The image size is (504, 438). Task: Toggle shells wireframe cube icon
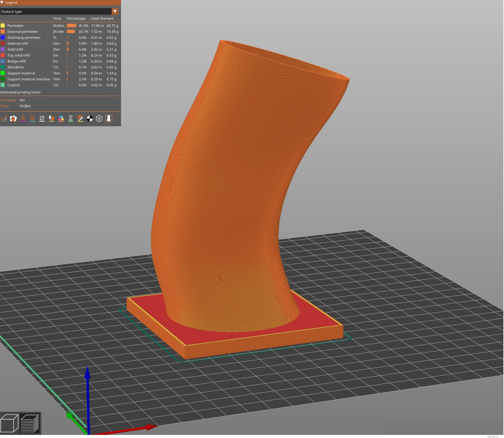point(99,119)
